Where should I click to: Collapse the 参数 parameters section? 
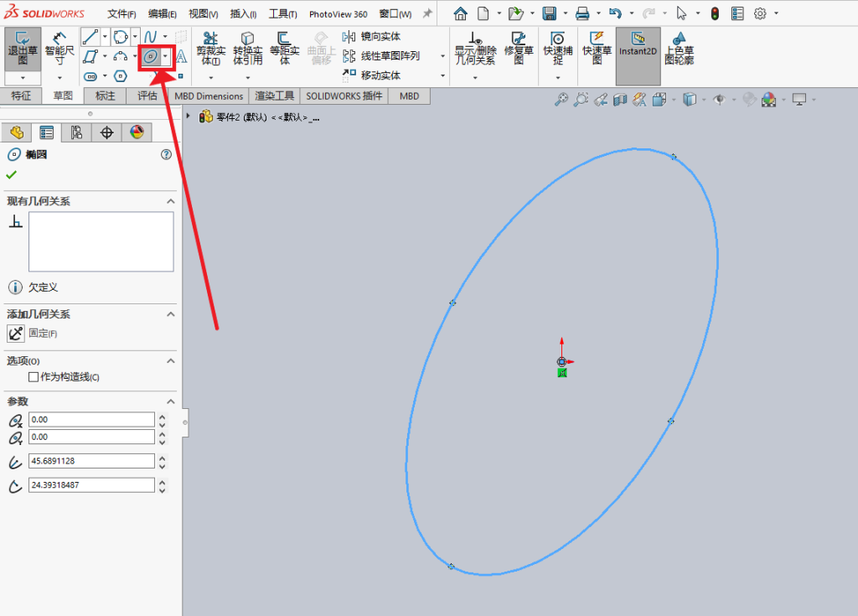[171, 401]
